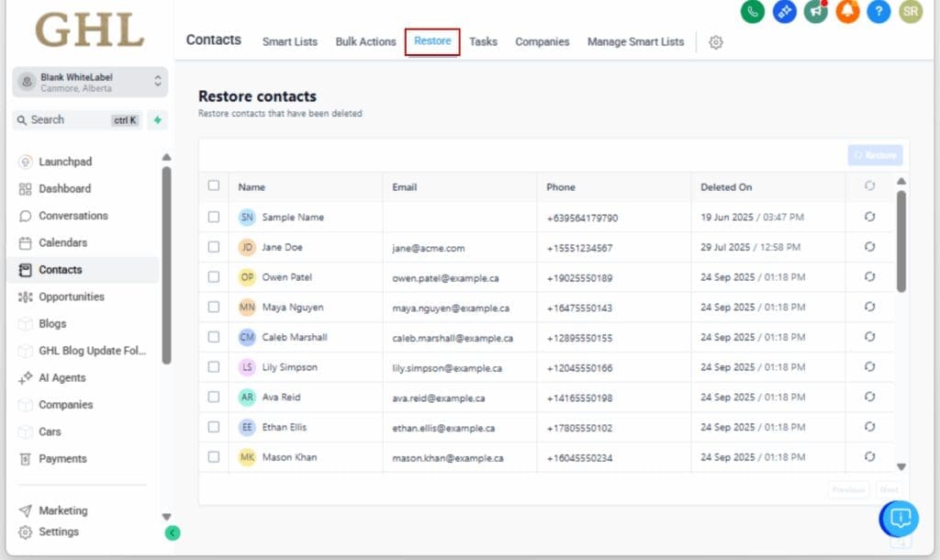Click restore icon for Owen Patel

[x=869, y=277]
